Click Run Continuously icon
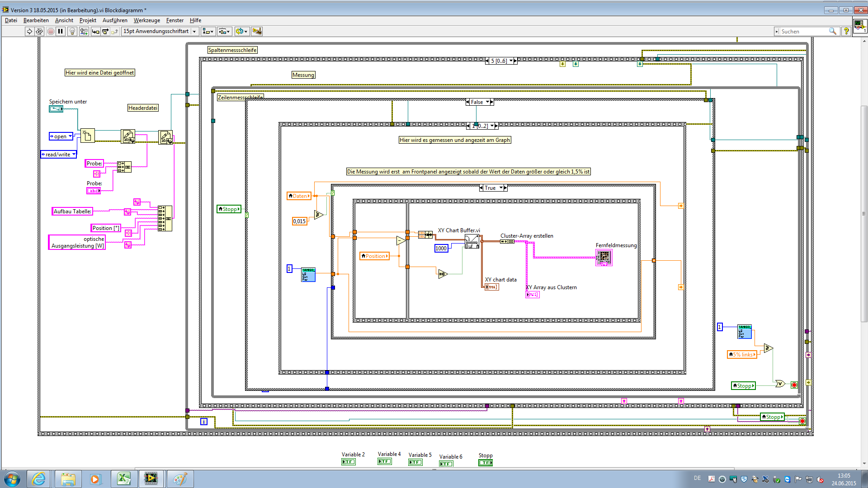Screen dimensions: 868x488 (x=39, y=31)
